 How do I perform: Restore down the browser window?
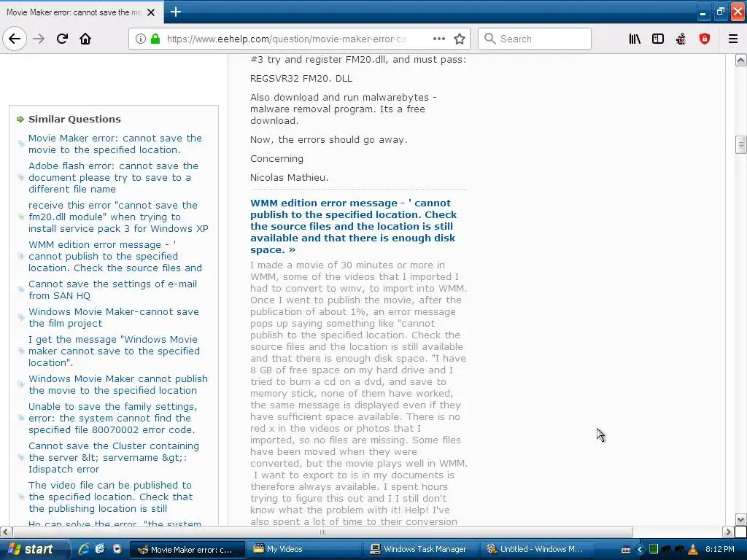720,12
